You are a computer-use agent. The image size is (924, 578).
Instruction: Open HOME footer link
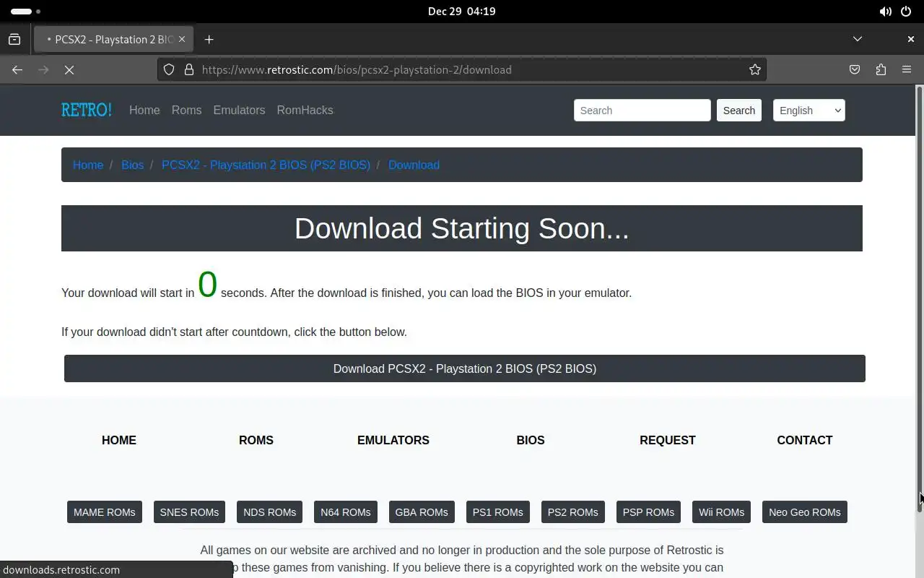119,440
